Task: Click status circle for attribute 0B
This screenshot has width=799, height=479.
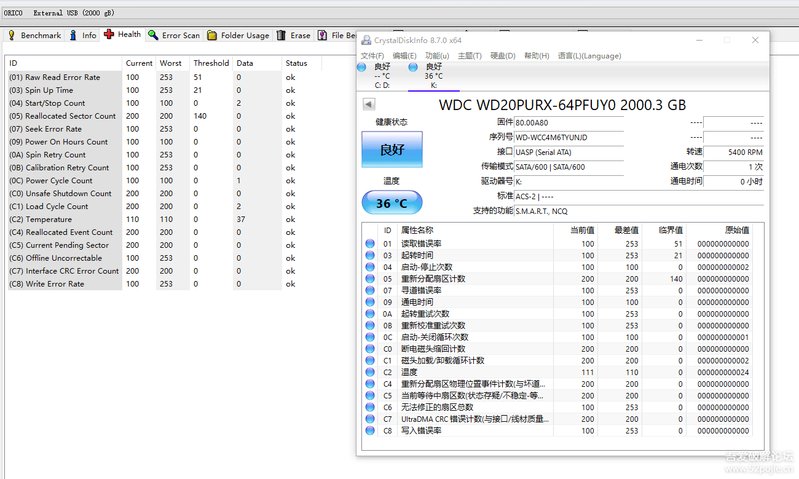Action: pyautogui.click(x=370, y=326)
